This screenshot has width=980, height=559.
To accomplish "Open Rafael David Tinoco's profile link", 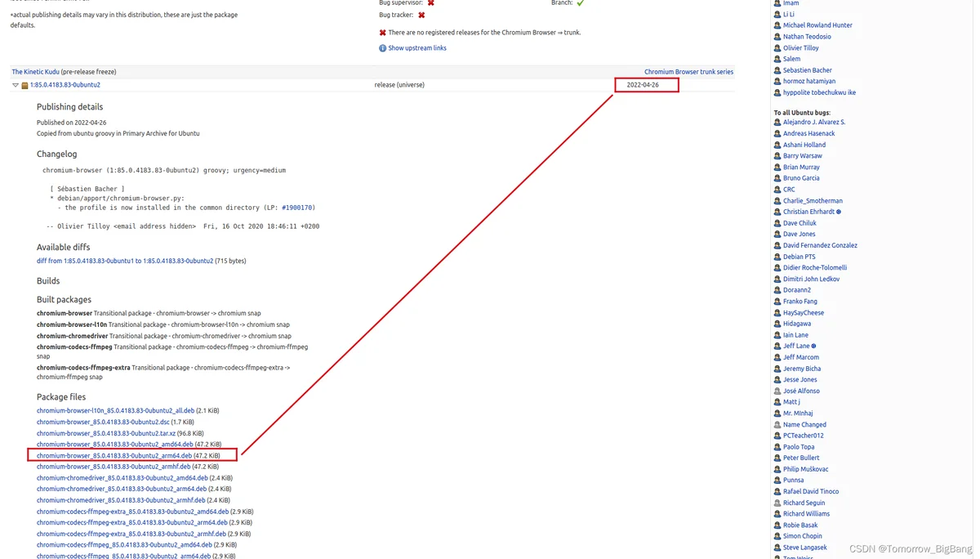I will click(x=811, y=492).
